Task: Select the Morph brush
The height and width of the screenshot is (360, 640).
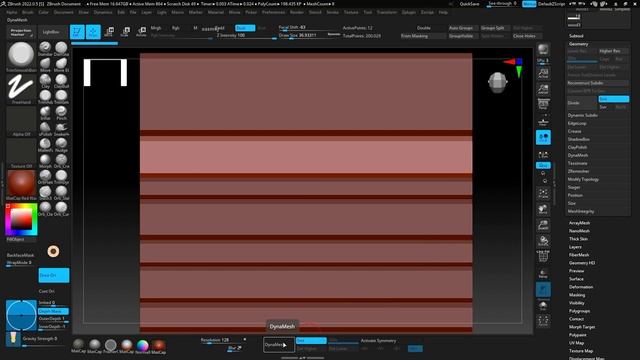Action: coord(45,160)
